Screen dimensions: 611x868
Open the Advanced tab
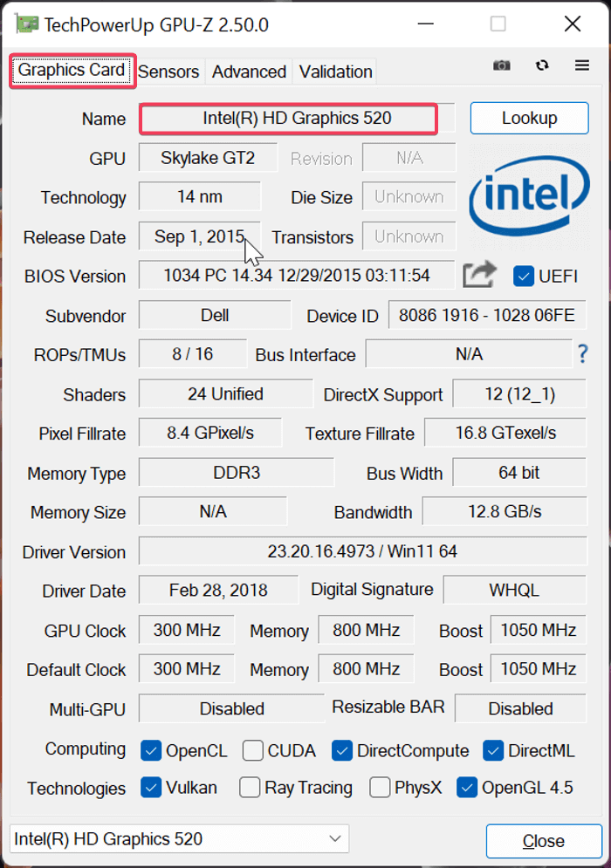click(x=249, y=72)
